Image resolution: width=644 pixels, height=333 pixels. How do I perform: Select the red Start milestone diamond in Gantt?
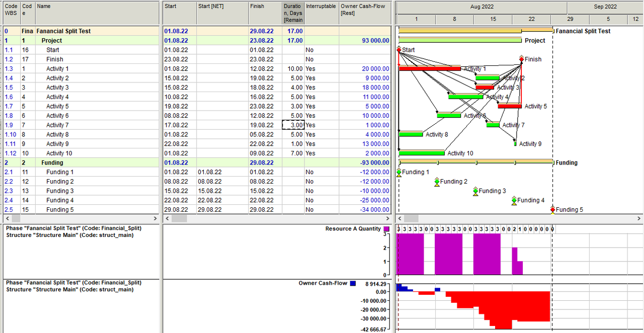click(x=399, y=50)
